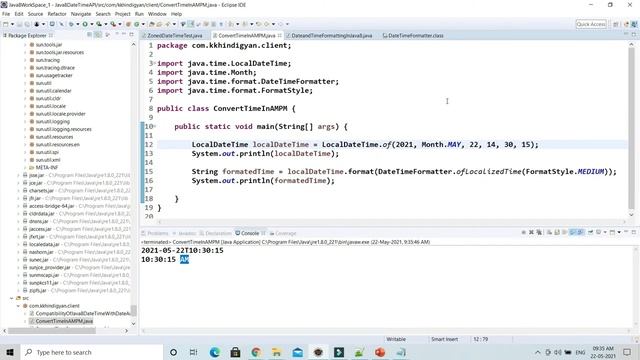Toggle Link with Editor in Package Explorer
This screenshot has height=360, width=640.
coord(98,35)
